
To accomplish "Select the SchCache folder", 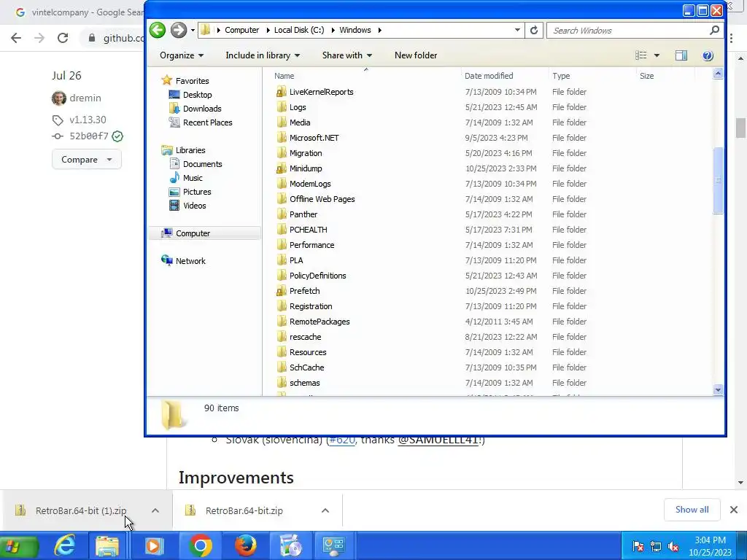I will pyautogui.click(x=306, y=367).
